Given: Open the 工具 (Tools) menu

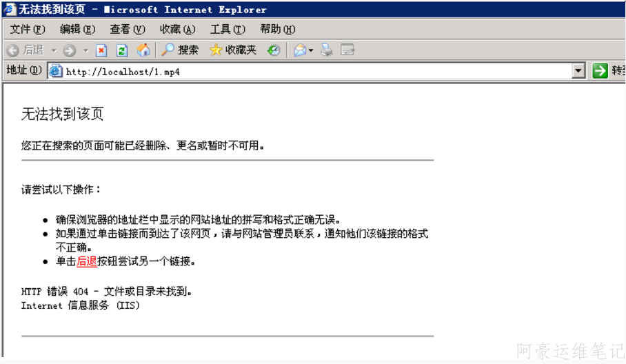Looking at the screenshot, I should pyautogui.click(x=228, y=29).
